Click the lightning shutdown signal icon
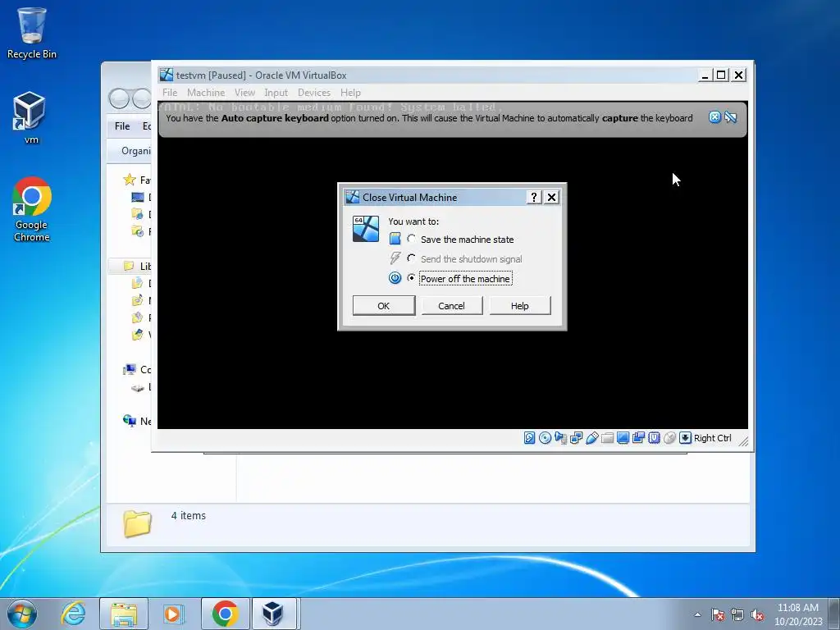 [x=395, y=258]
